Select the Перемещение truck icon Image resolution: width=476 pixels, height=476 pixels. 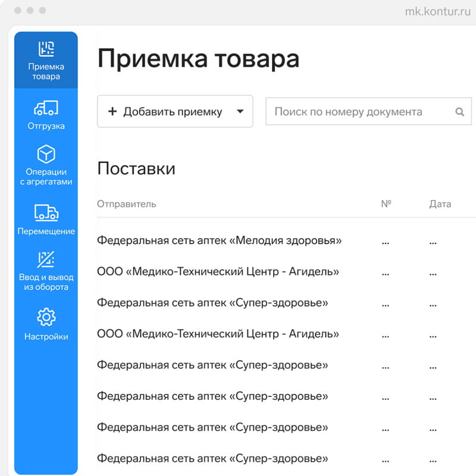tap(46, 212)
